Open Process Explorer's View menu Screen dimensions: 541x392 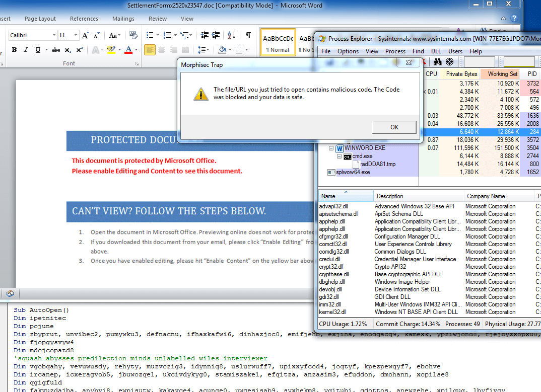click(x=372, y=51)
